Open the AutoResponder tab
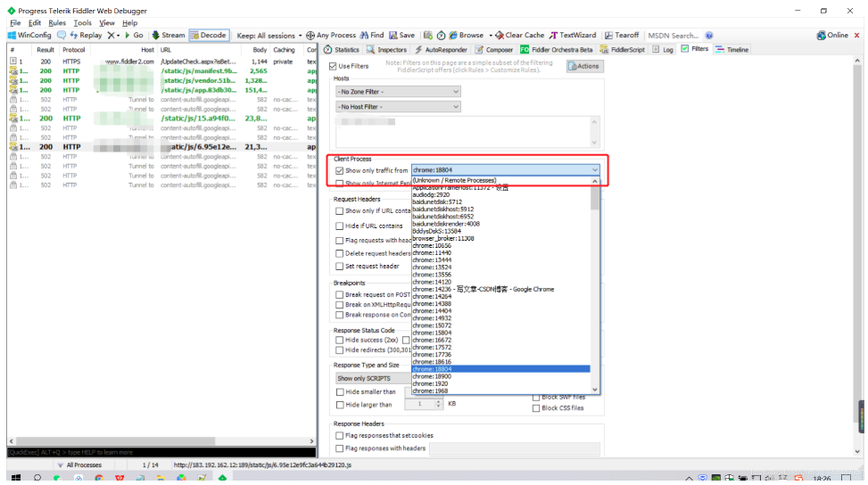Screen dimensions: 868x485 click(x=441, y=50)
